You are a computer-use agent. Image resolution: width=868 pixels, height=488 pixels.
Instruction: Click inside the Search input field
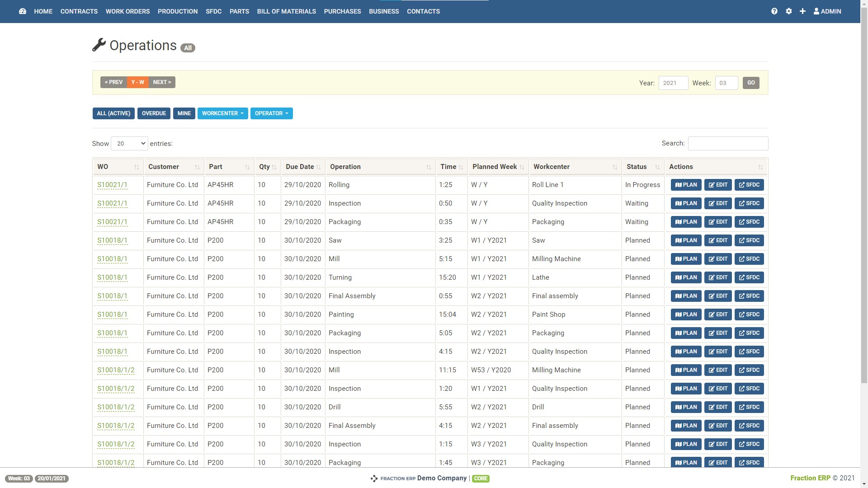728,144
